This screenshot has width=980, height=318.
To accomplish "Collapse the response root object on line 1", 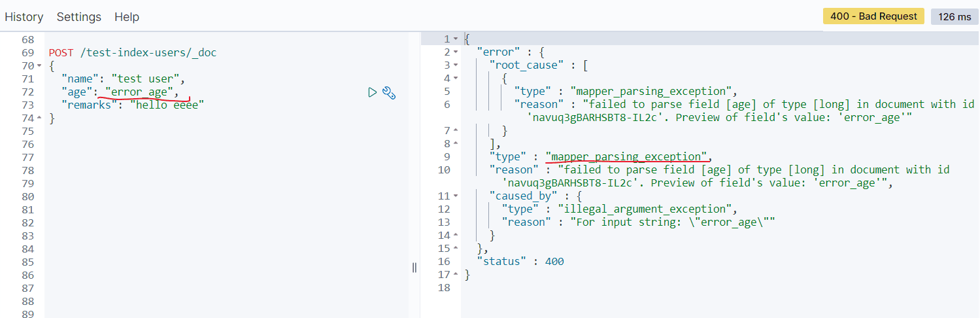I will (x=456, y=39).
